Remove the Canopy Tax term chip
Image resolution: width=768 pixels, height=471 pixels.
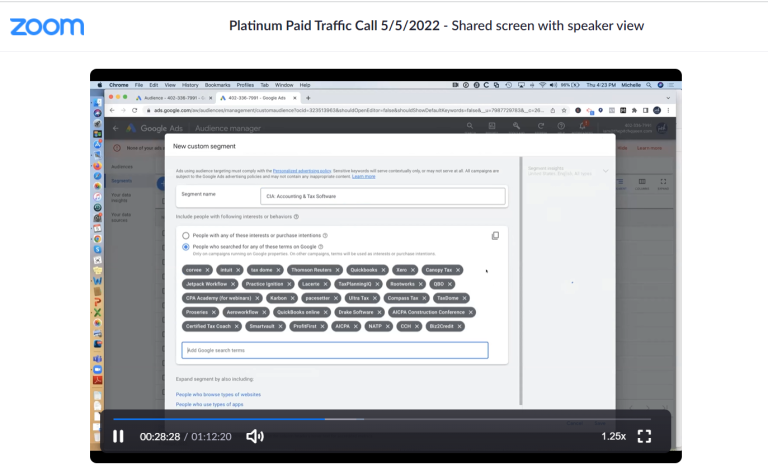[458, 270]
